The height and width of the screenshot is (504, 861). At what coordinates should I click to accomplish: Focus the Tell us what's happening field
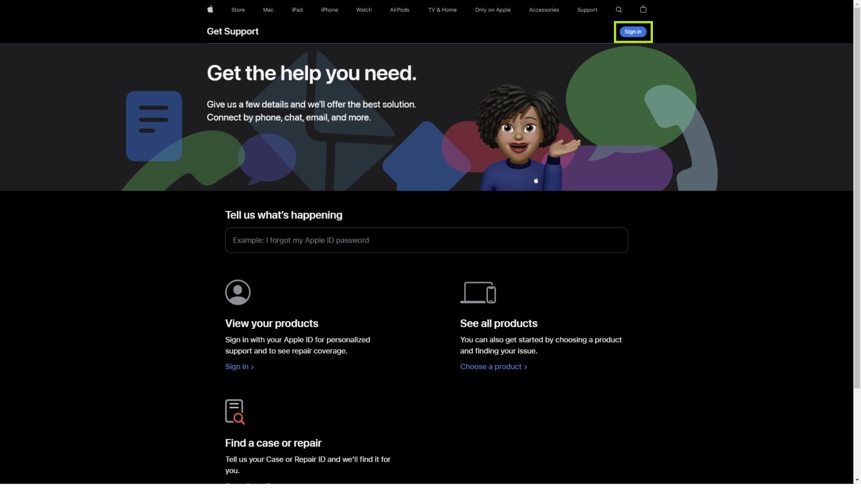coord(426,240)
